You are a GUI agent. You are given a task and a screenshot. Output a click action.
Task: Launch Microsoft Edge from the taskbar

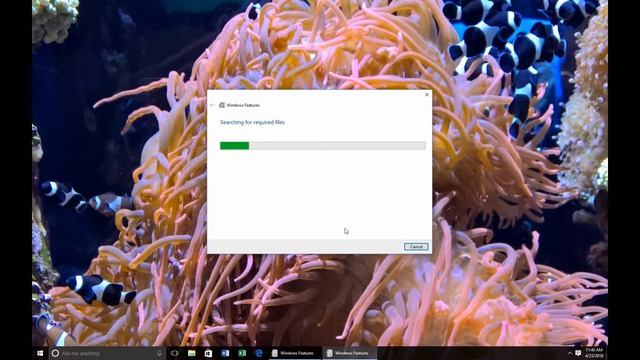259,353
